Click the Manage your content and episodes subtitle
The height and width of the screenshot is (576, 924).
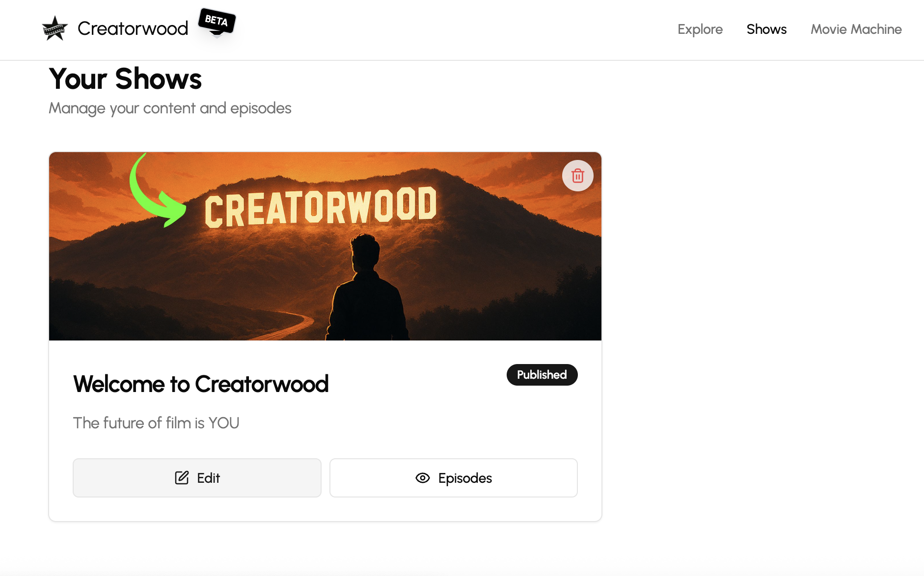tap(170, 108)
